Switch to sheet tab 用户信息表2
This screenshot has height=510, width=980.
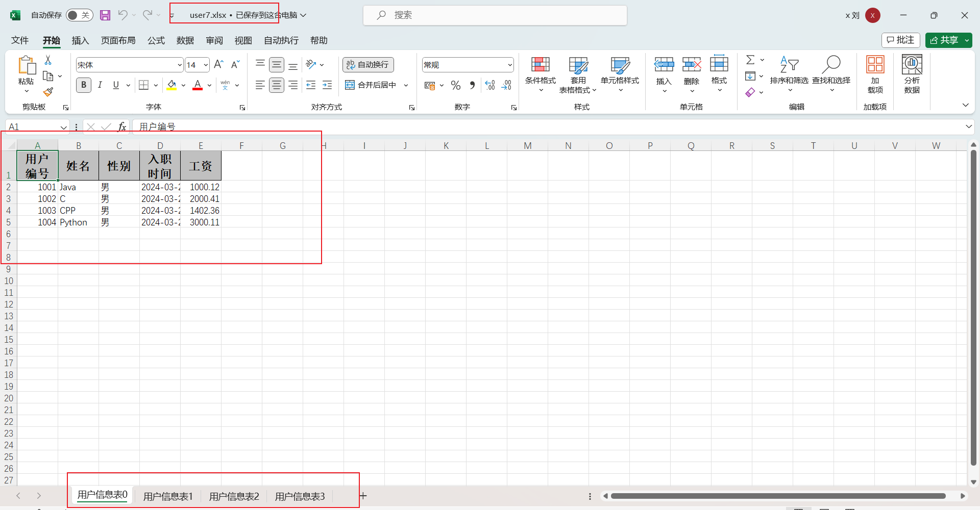tap(234, 496)
